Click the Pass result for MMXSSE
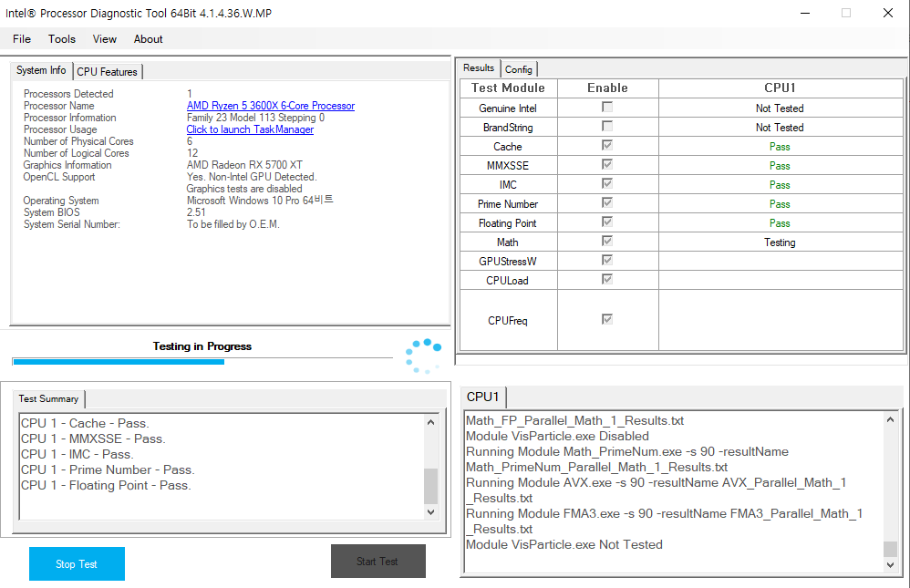 [x=780, y=166]
